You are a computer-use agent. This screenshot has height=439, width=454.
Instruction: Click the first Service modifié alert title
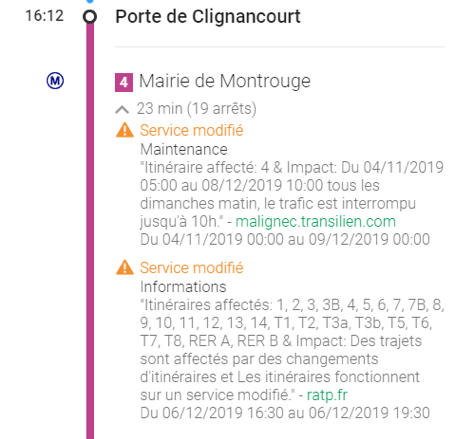(x=191, y=130)
